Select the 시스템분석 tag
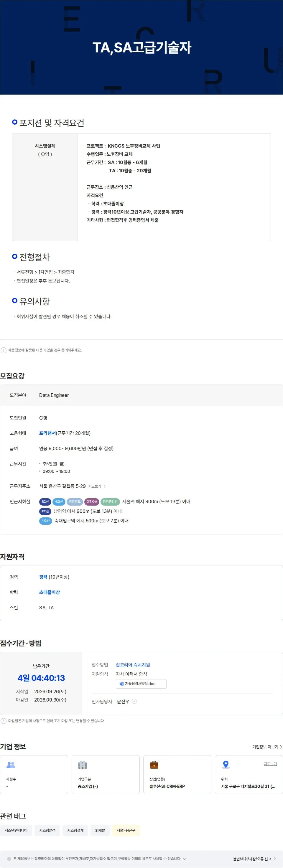283x868 pixels. [x=47, y=830]
